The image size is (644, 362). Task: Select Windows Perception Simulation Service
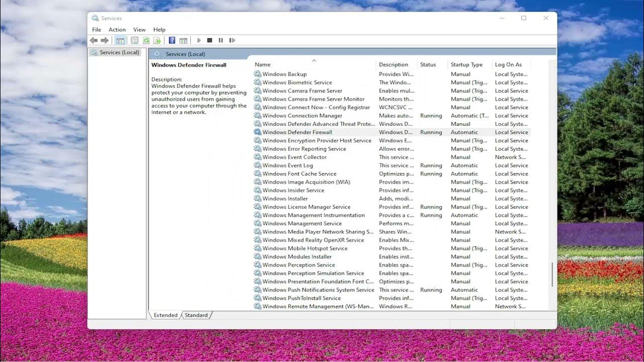tap(391, 273)
